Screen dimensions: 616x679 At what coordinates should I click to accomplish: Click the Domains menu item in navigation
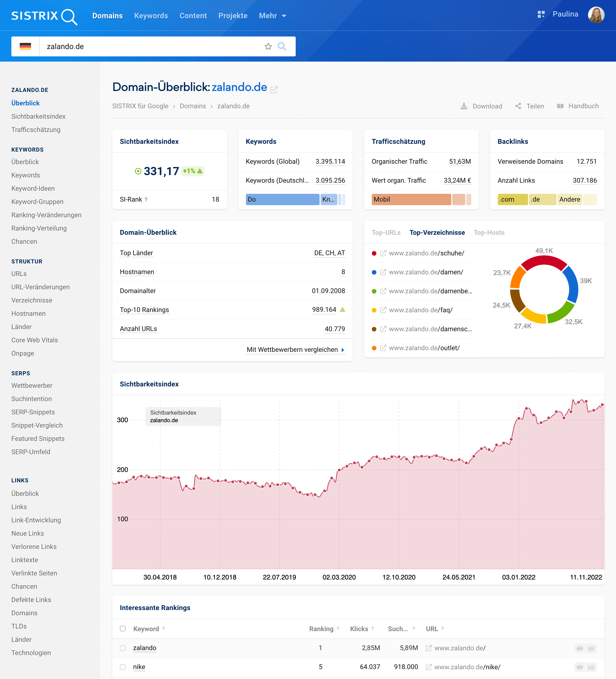(x=107, y=15)
